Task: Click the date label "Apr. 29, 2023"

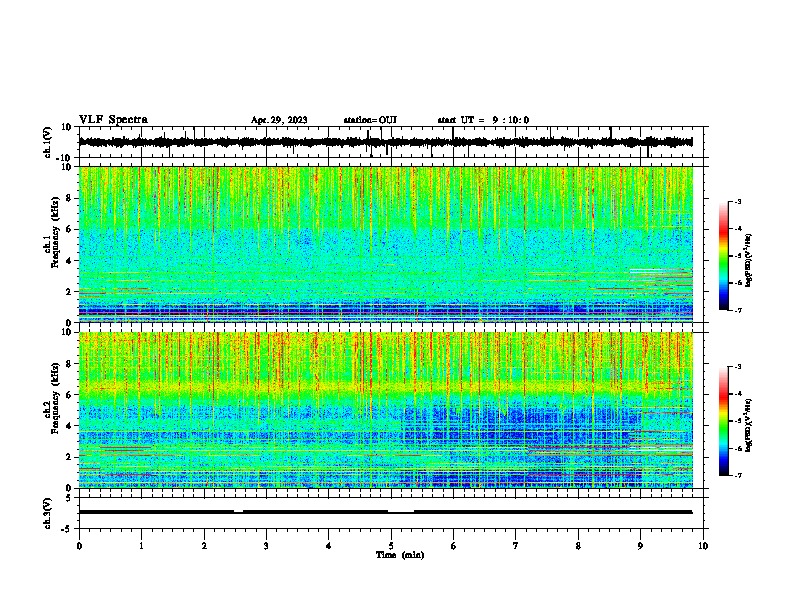Action: click(279, 120)
